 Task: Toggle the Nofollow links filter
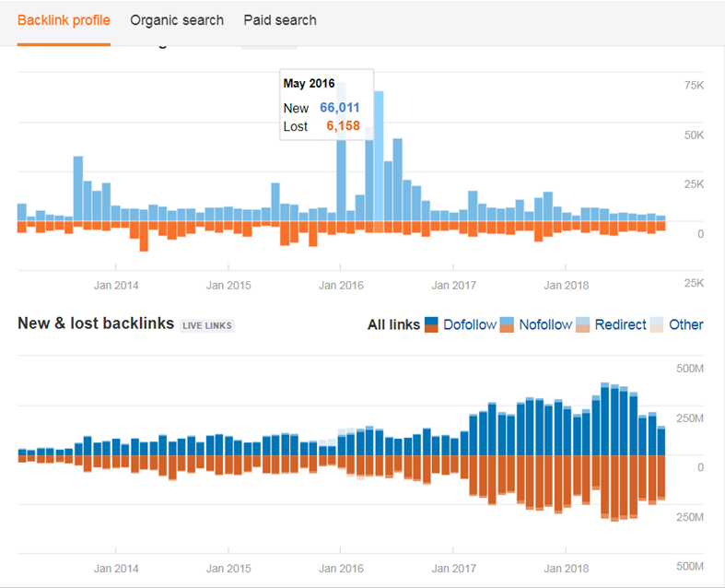545,324
